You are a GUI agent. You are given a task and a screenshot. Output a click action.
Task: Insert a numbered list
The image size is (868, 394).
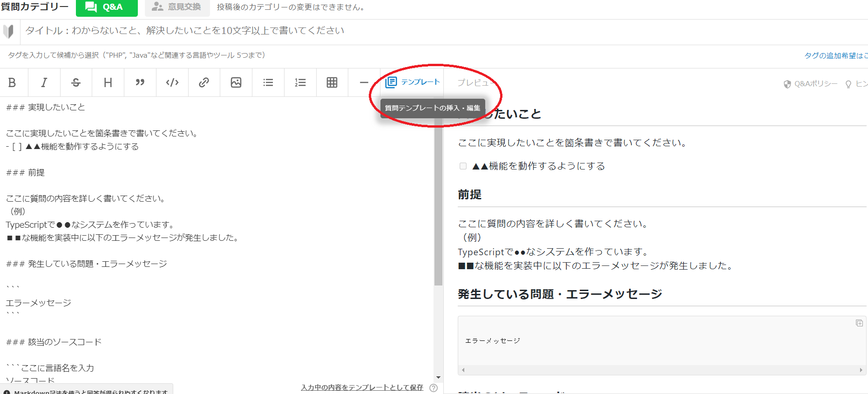300,82
